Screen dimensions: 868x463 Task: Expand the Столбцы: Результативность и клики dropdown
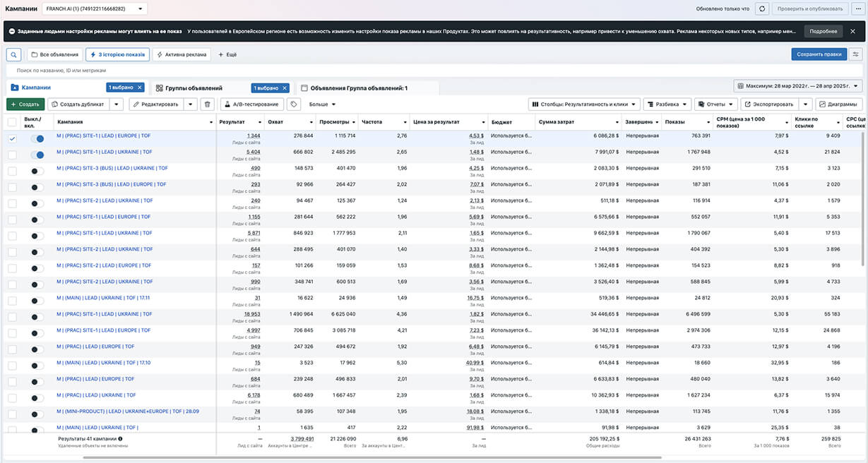pos(584,104)
